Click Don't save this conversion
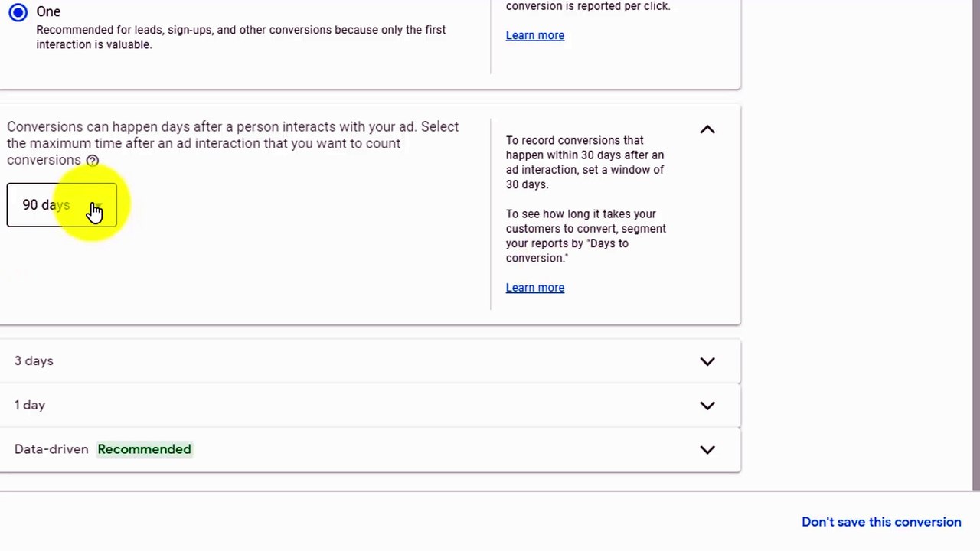980x551 pixels. (x=881, y=522)
